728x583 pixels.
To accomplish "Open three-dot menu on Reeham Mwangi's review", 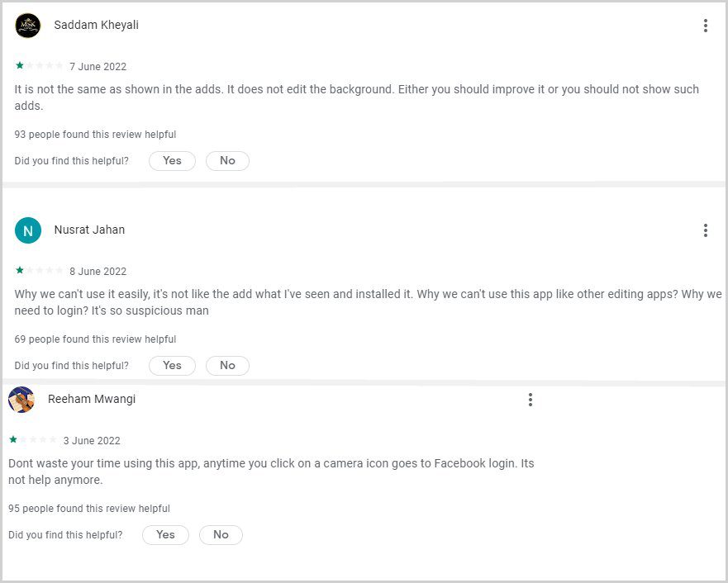I will click(x=531, y=400).
